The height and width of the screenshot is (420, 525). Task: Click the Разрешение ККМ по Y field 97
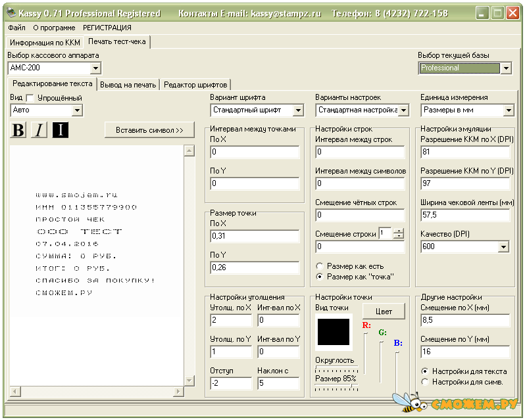pos(465,183)
